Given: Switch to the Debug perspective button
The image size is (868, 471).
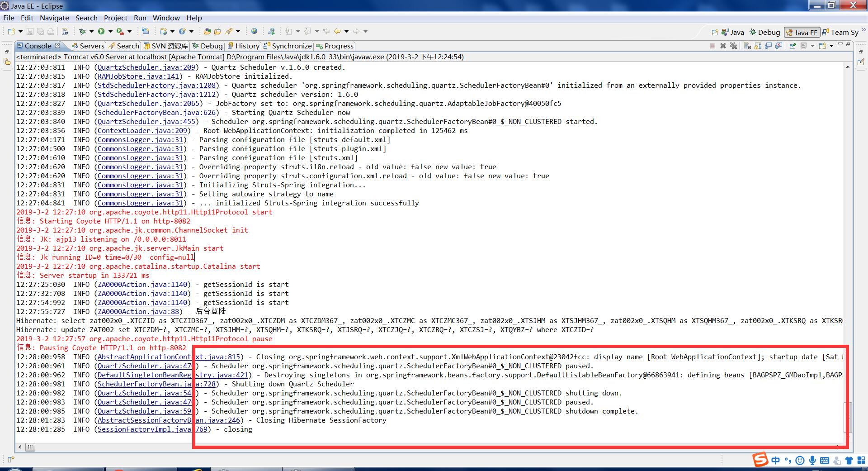Looking at the screenshot, I should click(764, 32).
